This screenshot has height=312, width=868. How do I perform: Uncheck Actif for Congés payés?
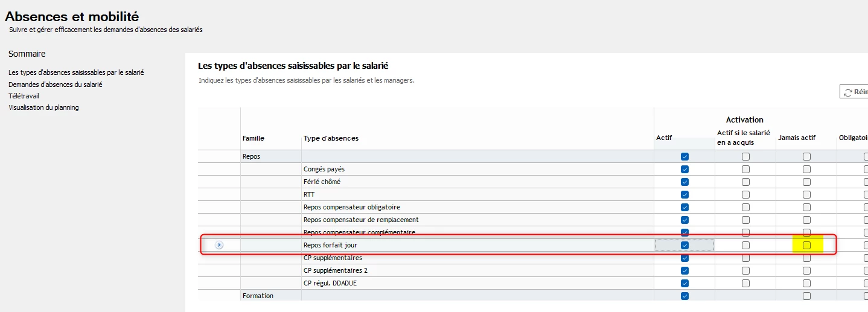pyautogui.click(x=685, y=169)
